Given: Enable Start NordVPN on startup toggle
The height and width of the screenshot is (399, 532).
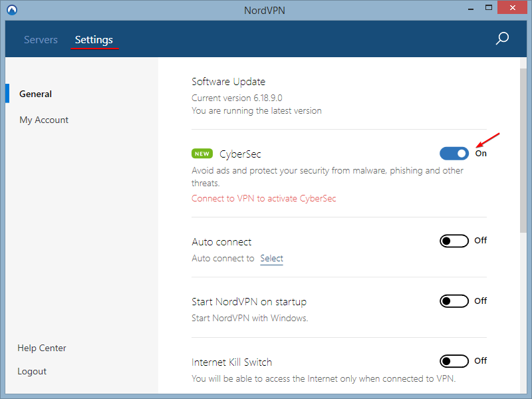Looking at the screenshot, I should pos(454,301).
